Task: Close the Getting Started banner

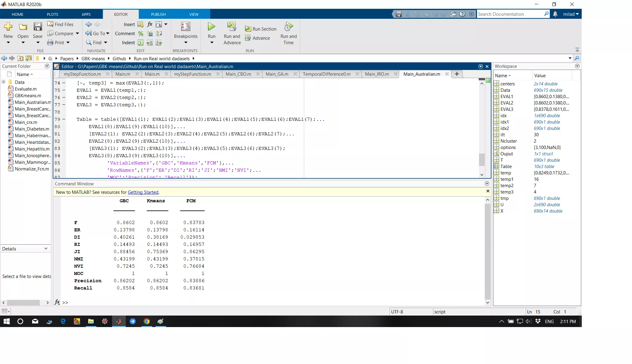Action: point(488,191)
